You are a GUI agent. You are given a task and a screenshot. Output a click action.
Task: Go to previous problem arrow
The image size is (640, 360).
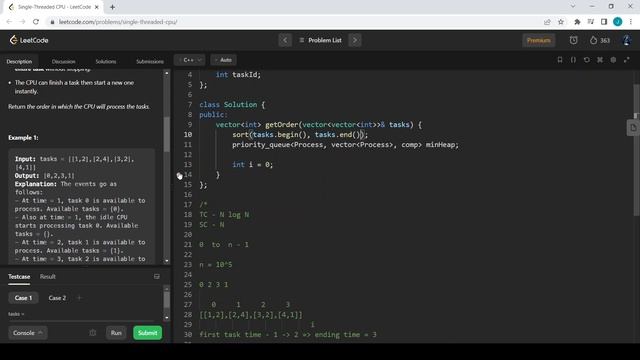tap(285, 40)
